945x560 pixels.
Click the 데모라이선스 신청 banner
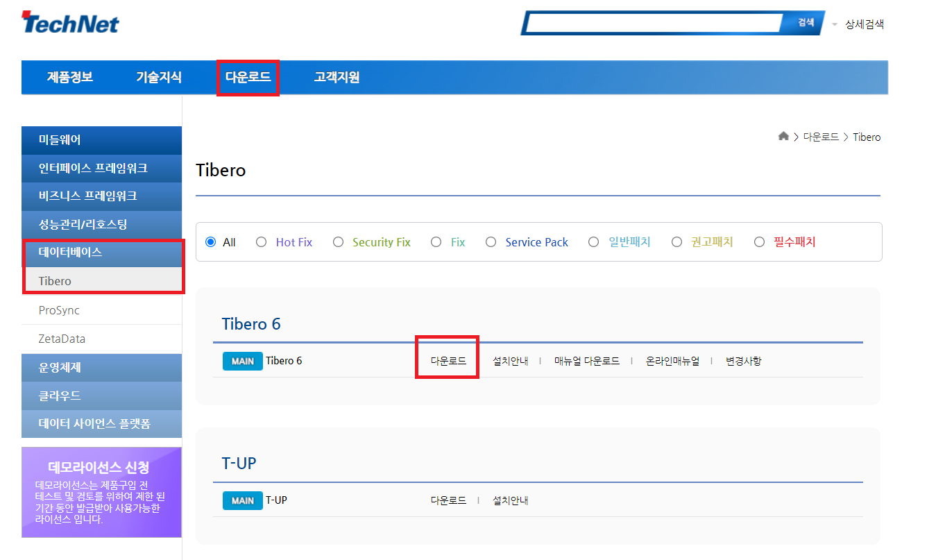coord(101,492)
